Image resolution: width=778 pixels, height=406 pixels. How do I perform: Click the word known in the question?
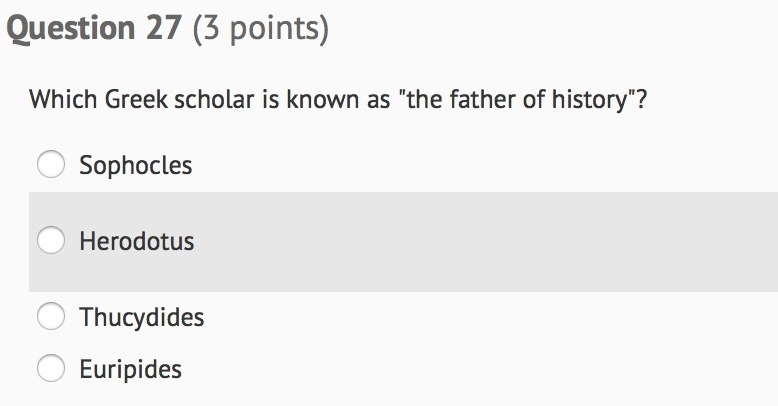(x=323, y=99)
